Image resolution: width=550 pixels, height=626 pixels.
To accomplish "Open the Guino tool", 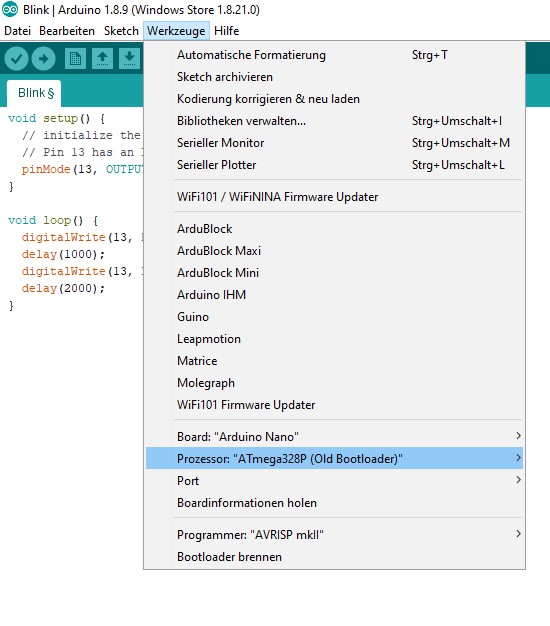I will coord(334,317).
